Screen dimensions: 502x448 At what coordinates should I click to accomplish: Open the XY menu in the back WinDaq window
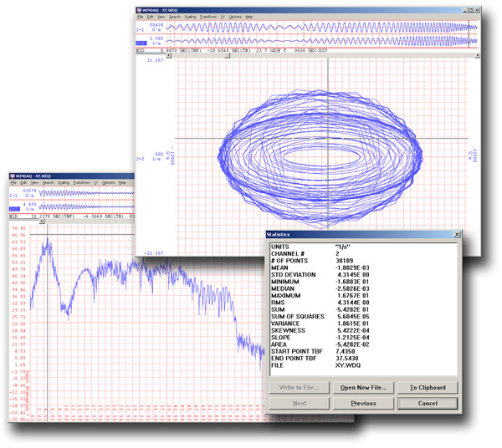click(95, 182)
